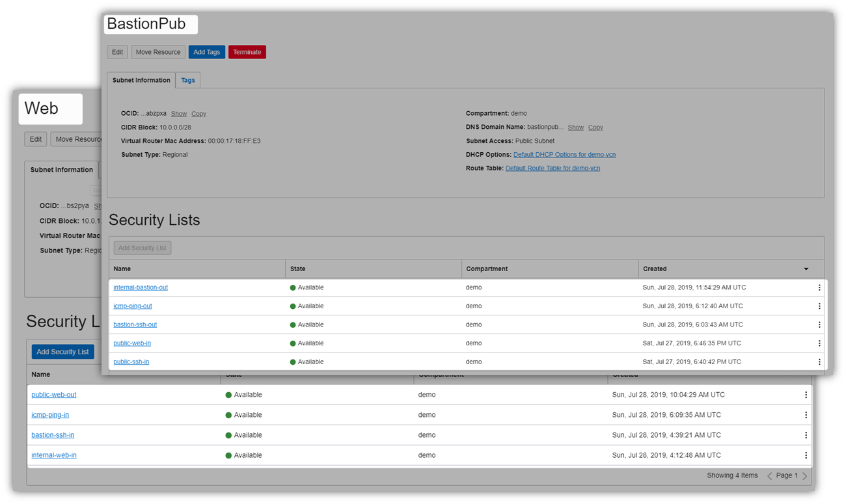The height and width of the screenshot is (504, 846).
Task: Open actions menu for public-ssh-in row
Action: click(819, 362)
